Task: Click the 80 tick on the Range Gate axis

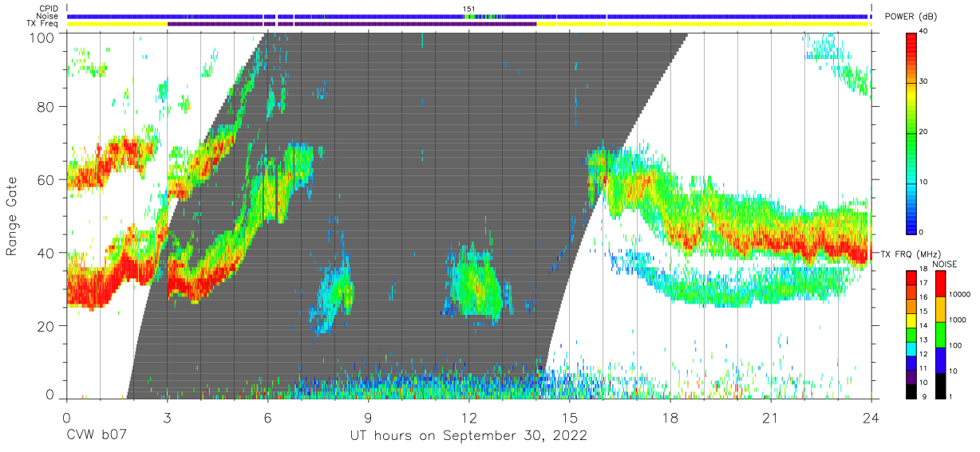Action: point(45,106)
